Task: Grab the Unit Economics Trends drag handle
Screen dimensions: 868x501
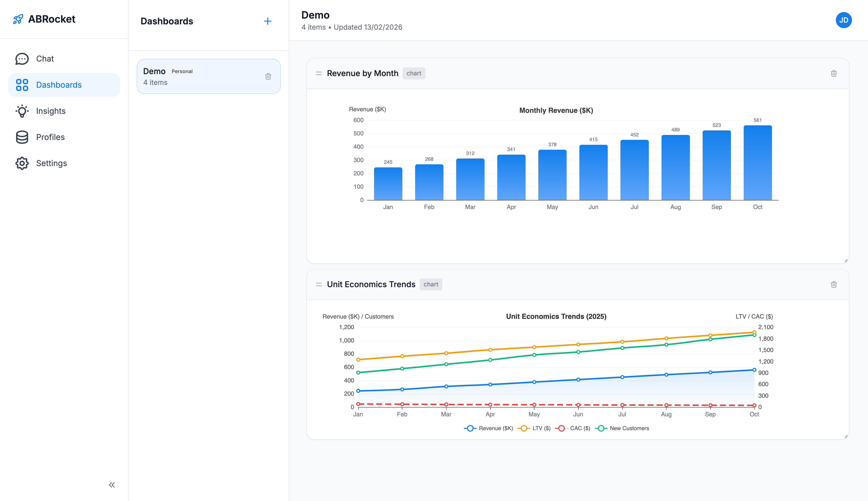Action: point(318,285)
